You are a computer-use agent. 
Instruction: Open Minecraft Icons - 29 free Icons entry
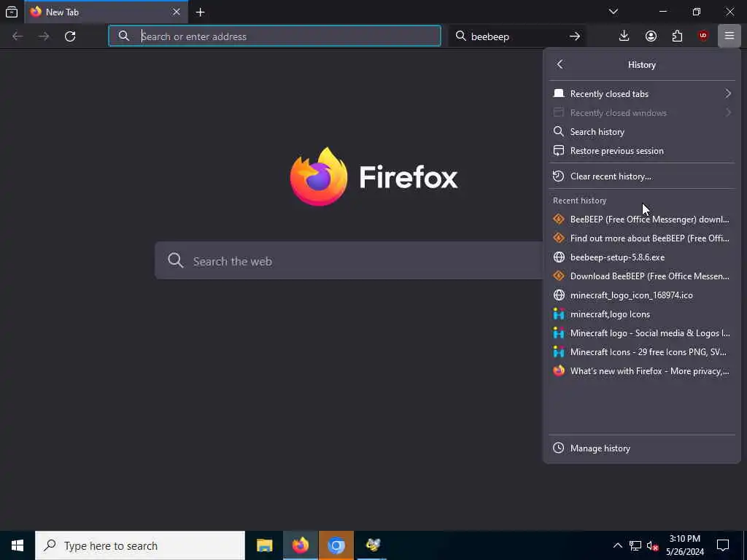point(642,352)
